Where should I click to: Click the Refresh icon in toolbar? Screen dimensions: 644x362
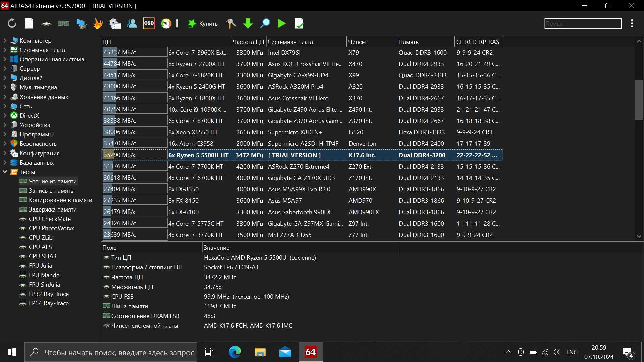(12, 23)
